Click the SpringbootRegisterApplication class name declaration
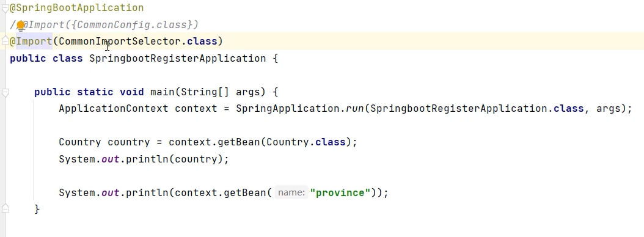 click(x=177, y=58)
